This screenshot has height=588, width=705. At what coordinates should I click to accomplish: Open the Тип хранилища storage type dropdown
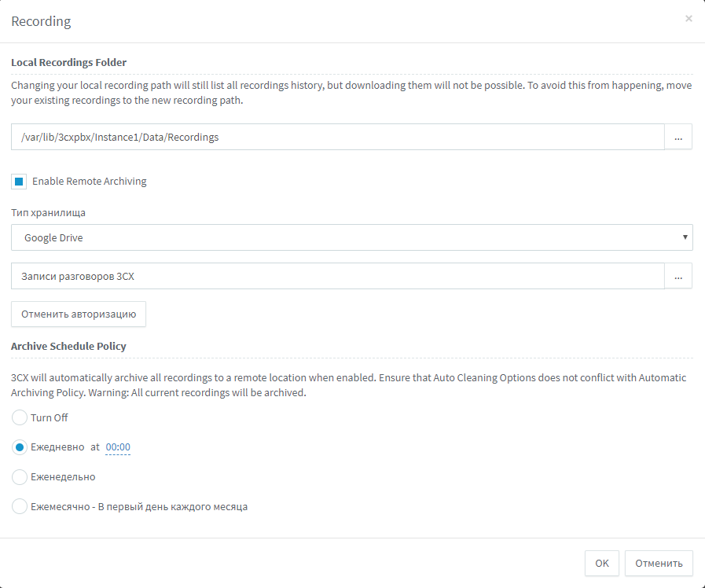point(352,237)
